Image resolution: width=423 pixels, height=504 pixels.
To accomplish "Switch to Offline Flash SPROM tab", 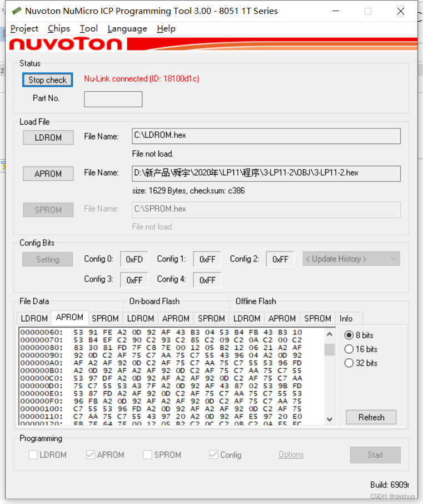I will (x=317, y=318).
